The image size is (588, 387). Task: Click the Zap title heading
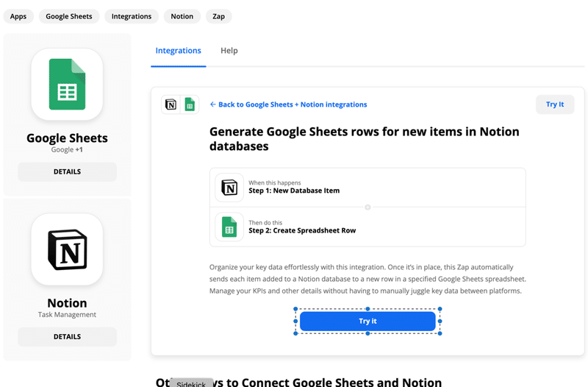click(x=364, y=139)
